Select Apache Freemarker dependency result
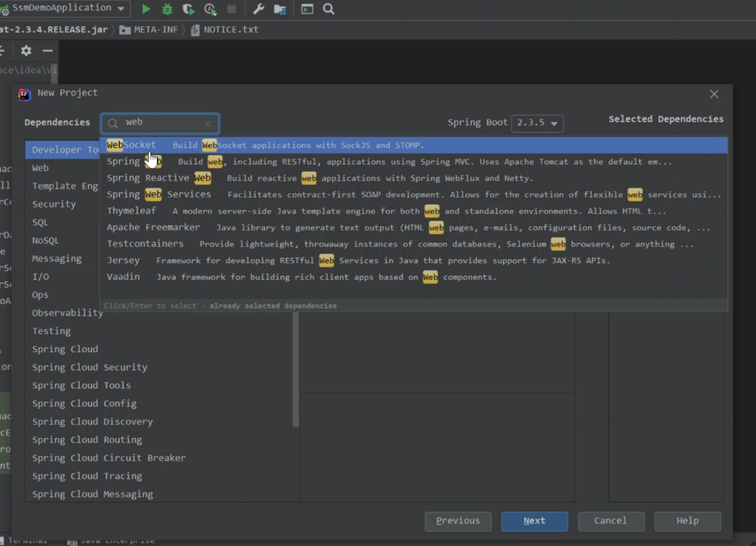 [413, 227]
